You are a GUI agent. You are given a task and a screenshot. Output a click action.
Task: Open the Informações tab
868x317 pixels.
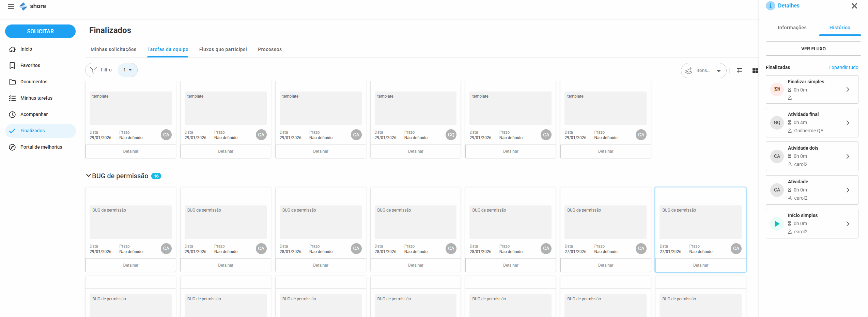[792, 28]
